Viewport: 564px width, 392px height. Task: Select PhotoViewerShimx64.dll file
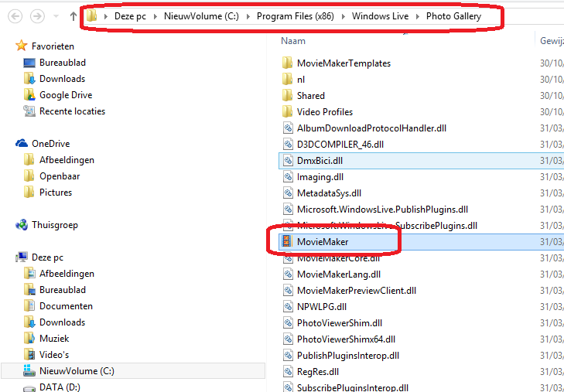[346, 339]
